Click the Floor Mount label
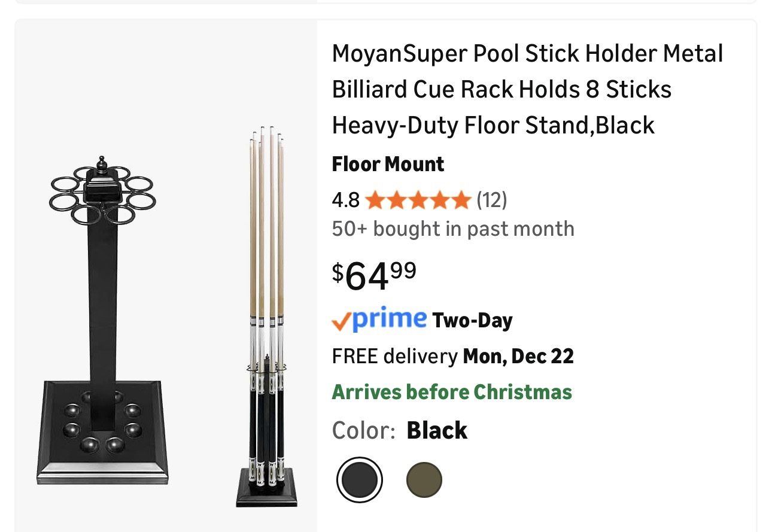Image resolution: width=772 pixels, height=532 pixels. pyautogui.click(x=388, y=164)
